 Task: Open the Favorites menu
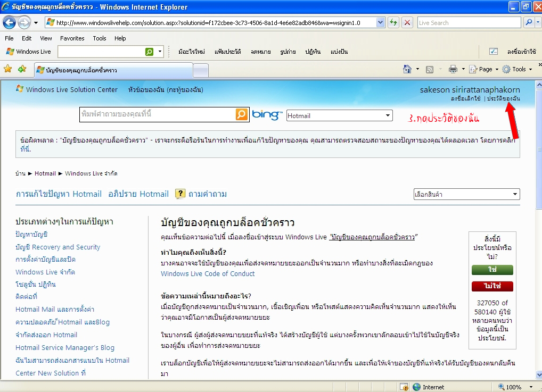(x=72, y=38)
